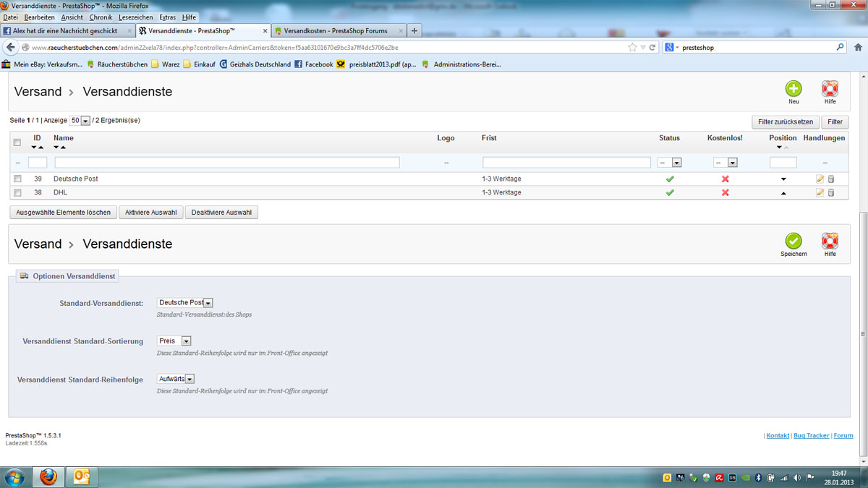This screenshot has height=488, width=868.
Task: Toggle DHL status green checkmark
Action: pyautogui.click(x=670, y=192)
